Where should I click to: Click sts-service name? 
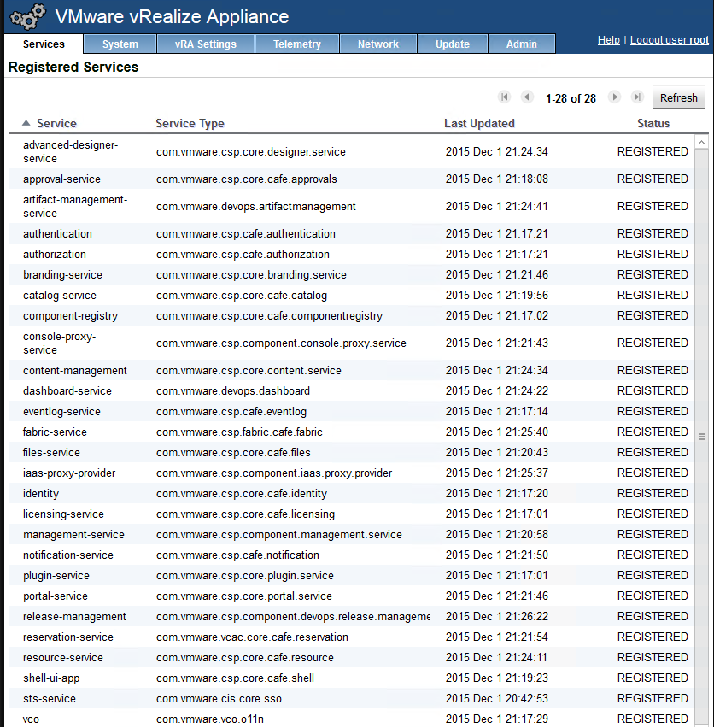pyautogui.click(x=50, y=698)
